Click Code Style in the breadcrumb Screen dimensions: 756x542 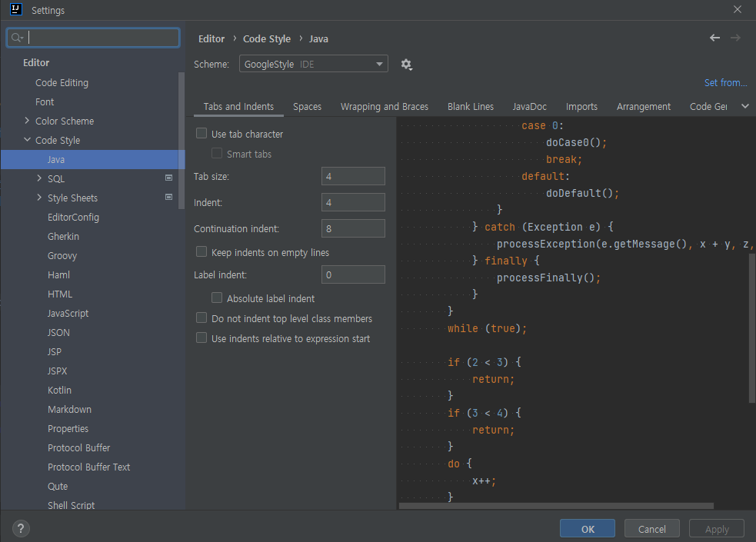coord(267,38)
